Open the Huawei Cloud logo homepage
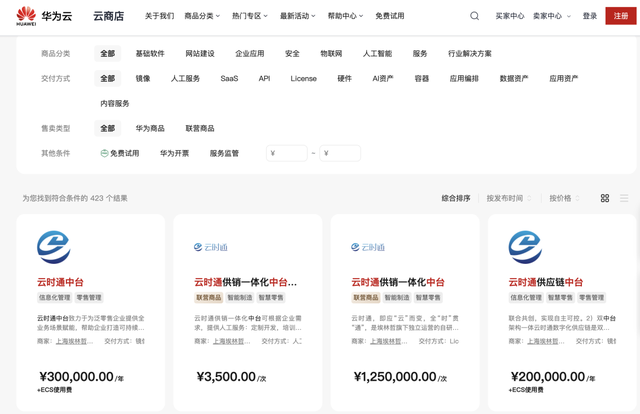Image resolution: width=640 pixels, height=414 pixels. click(44, 16)
